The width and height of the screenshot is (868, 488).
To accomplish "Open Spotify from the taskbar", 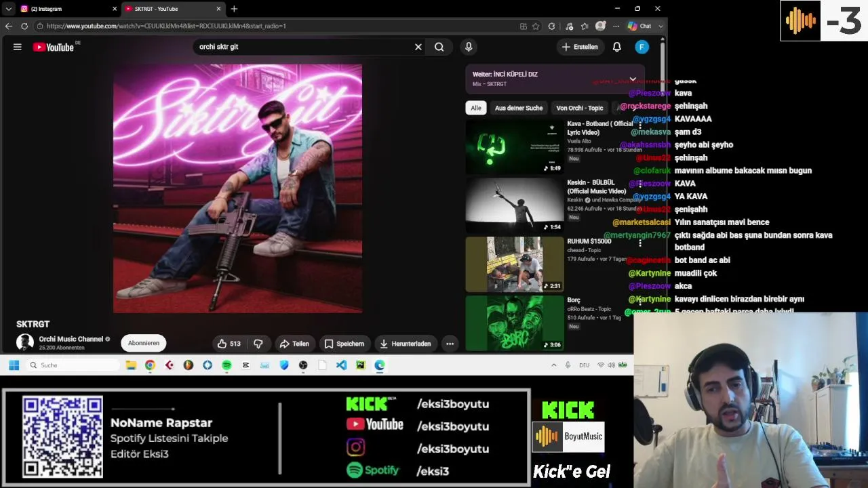I will point(226,365).
